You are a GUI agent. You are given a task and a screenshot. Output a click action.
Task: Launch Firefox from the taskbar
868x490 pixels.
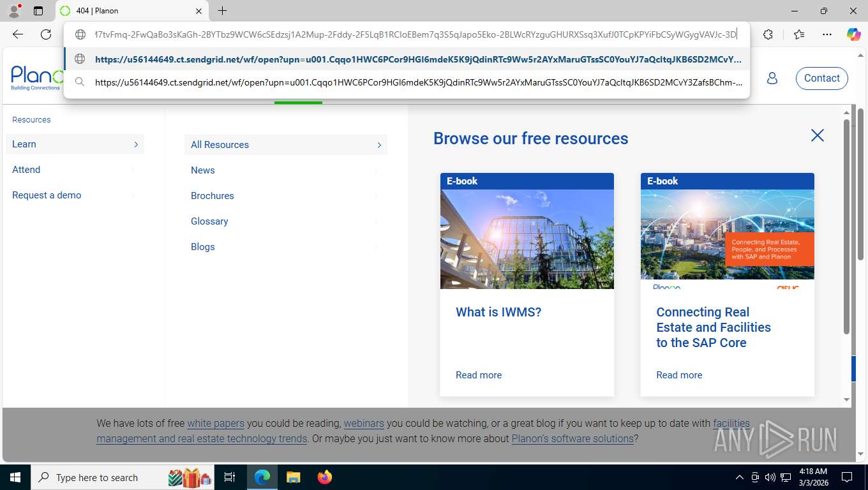pyautogui.click(x=325, y=477)
